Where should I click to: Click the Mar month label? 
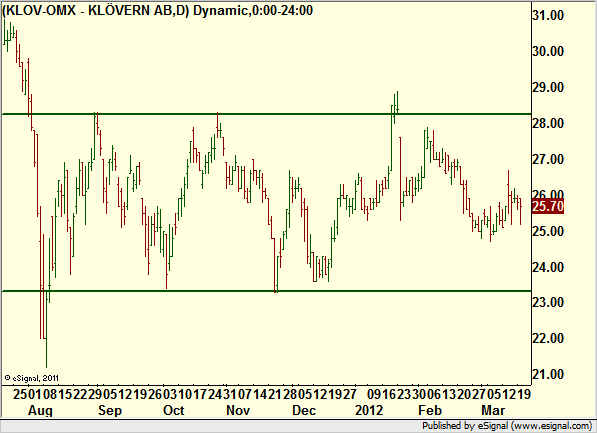pos(493,411)
